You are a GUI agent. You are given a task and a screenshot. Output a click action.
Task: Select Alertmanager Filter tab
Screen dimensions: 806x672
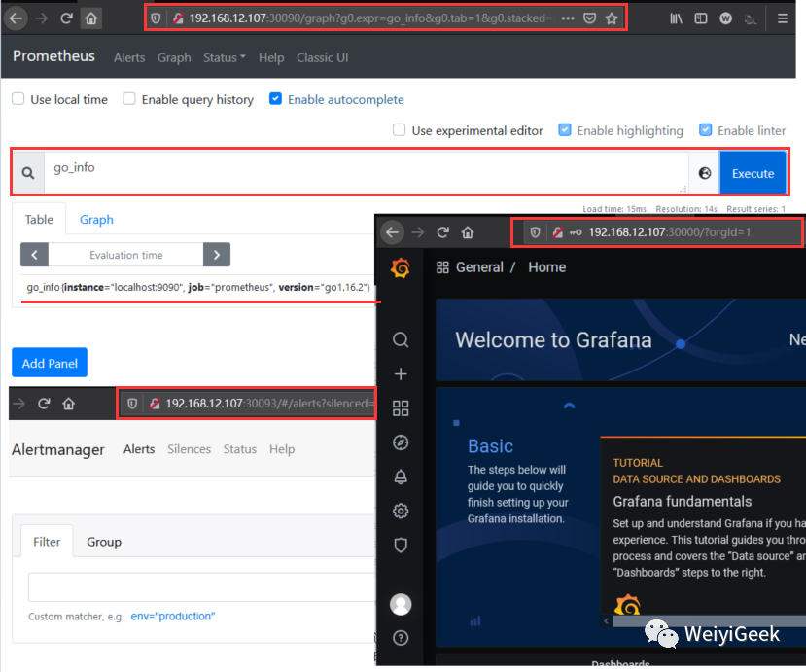click(x=47, y=542)
